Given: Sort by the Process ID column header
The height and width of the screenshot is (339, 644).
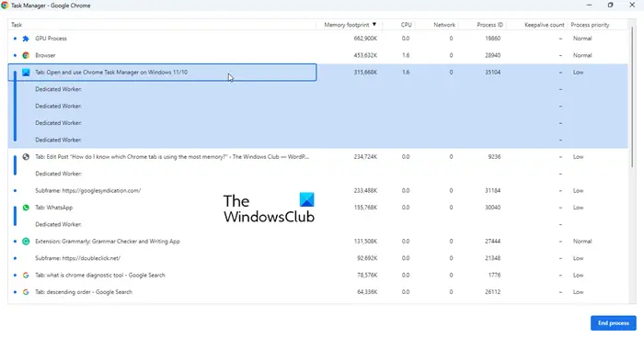Looking at the screenshot, I should coord(489,25).
